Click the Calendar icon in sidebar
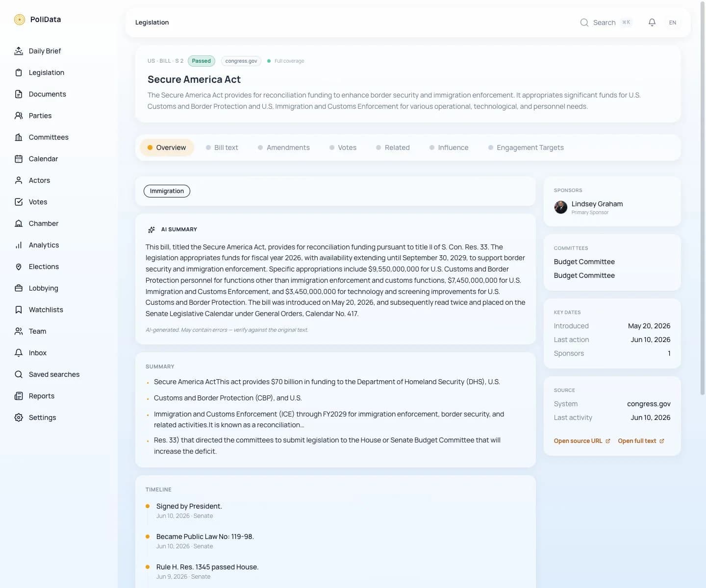This screenshot has width=706, height=588. pos(19,159)
